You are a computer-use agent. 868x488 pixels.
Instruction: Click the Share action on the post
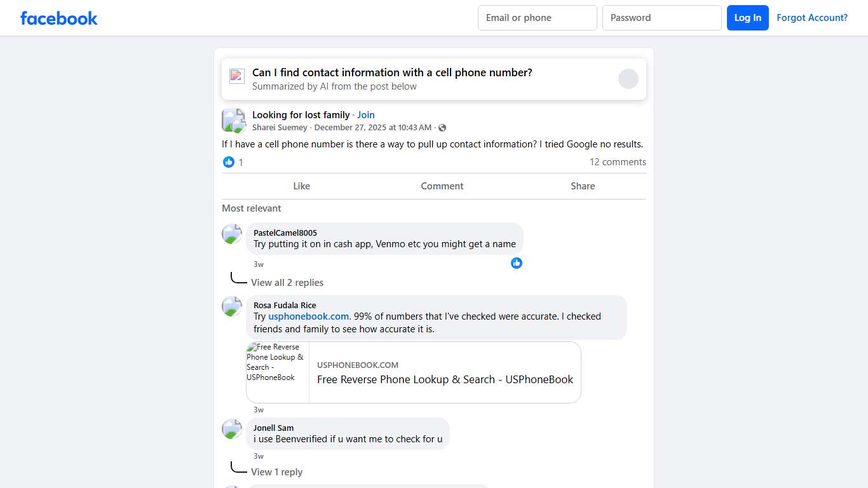click(x=583, y=186)
